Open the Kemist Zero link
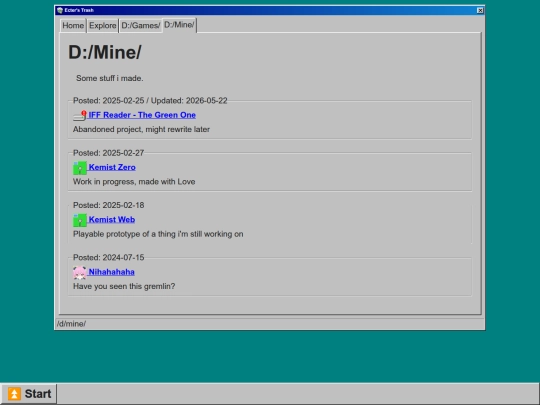This screenshot has width=540, height=405. coord(112,167)
